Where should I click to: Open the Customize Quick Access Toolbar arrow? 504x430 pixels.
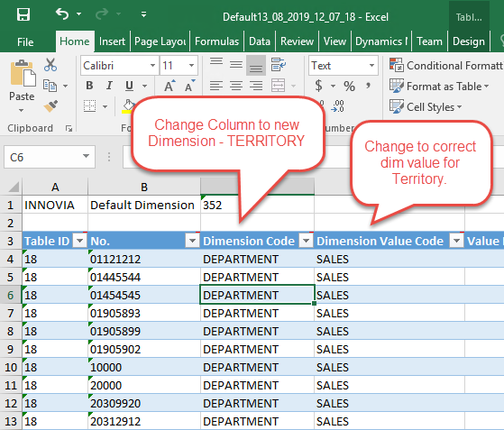point(143,14)
